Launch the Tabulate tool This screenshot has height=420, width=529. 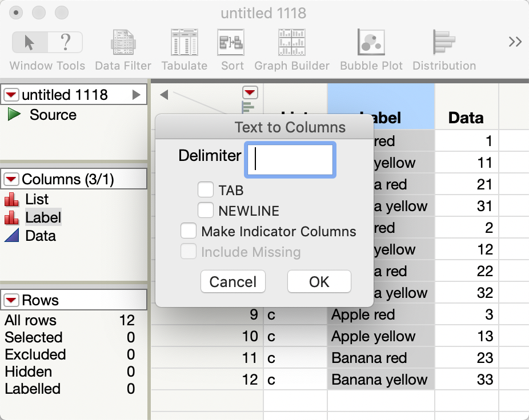[x=184, y=42]
